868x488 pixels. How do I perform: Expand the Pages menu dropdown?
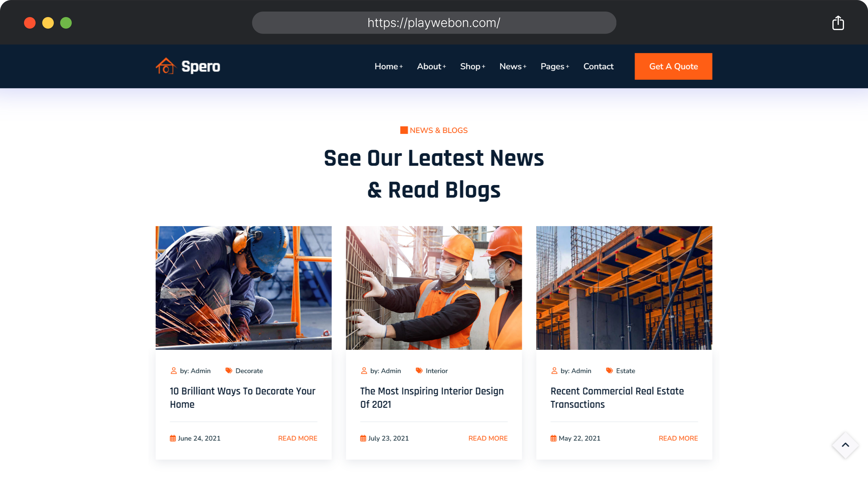(555, 66)
